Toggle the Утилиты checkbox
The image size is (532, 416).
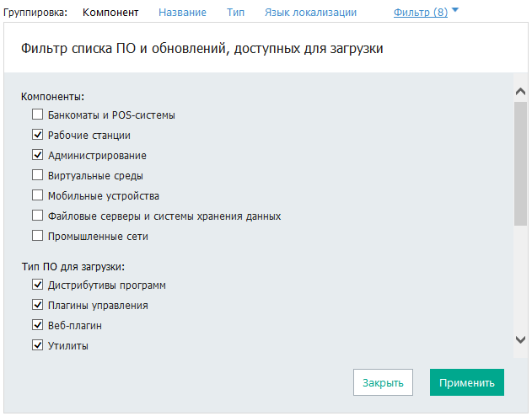[37, 345]
